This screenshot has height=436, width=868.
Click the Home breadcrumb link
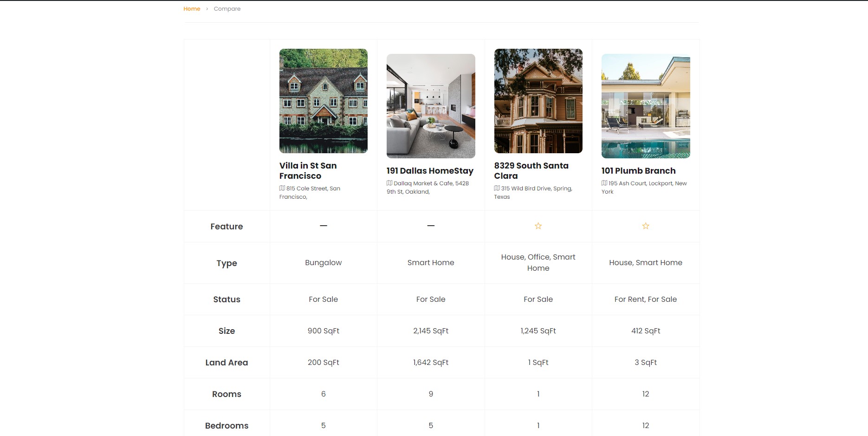(192, 9)
